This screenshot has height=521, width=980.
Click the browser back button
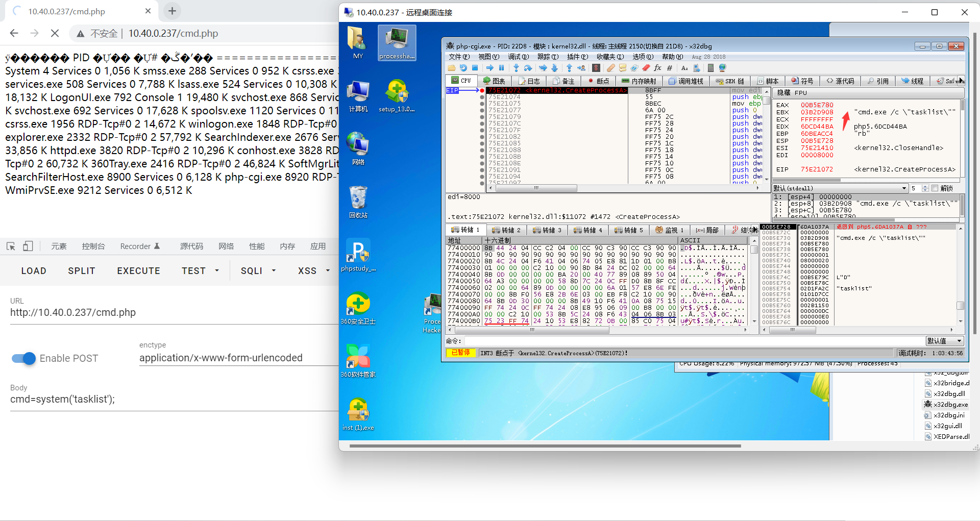click(x=14, y=33)
